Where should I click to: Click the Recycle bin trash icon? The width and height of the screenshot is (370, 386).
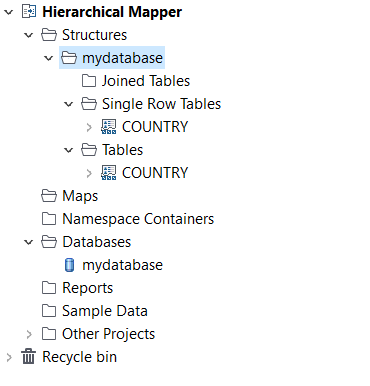[29, 356]
